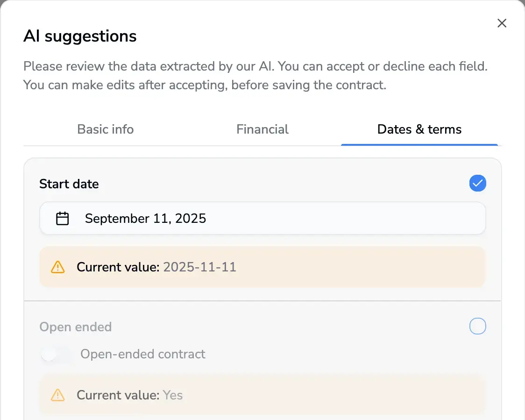
Task: Click the AI suggestions dialog title
Action: click(x=80, y=36)
